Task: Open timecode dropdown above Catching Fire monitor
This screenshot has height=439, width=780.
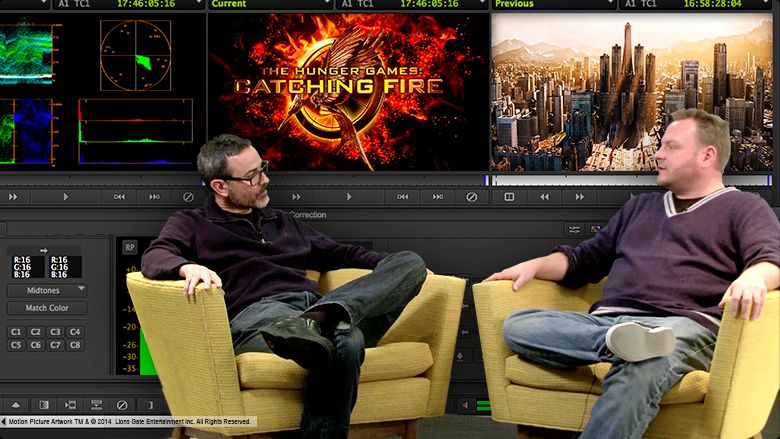Action: pyautogui.click(x=413, y=4)
